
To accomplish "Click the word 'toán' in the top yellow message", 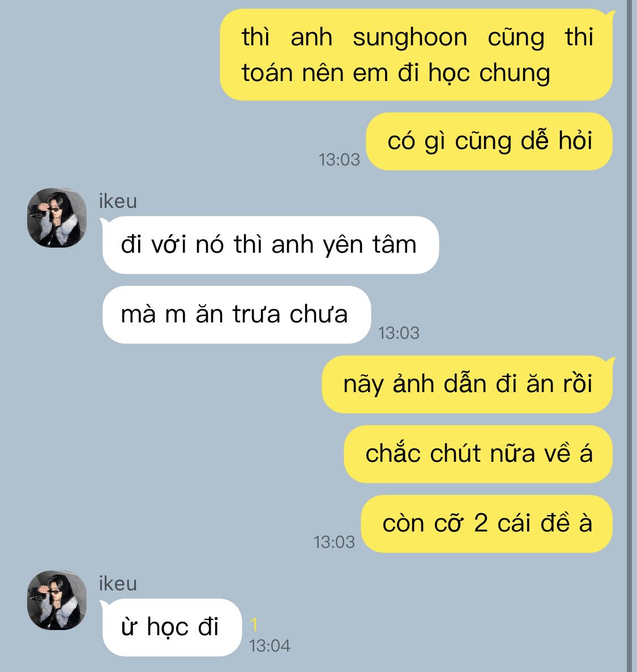I will click(267, 73).
